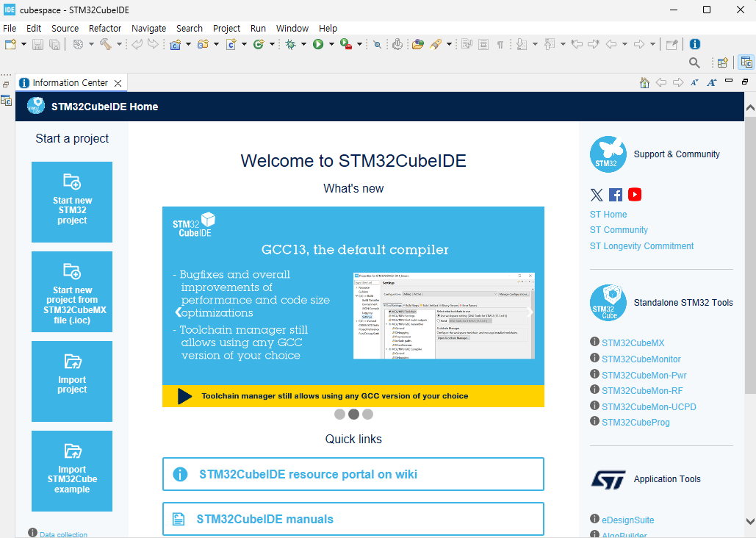Click the New C source file icon
Viewport: 756px width, 538px height.
coord(231,44)
